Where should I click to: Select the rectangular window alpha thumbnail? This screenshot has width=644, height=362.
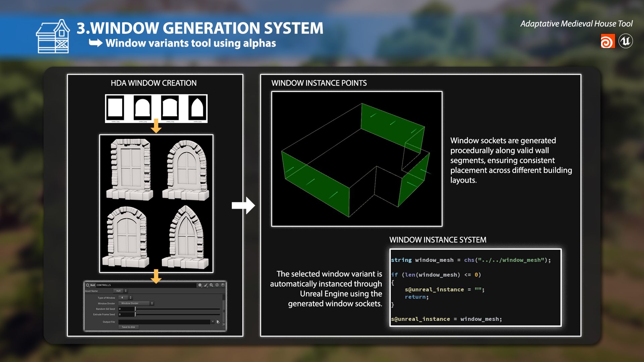tap(115, 107)
